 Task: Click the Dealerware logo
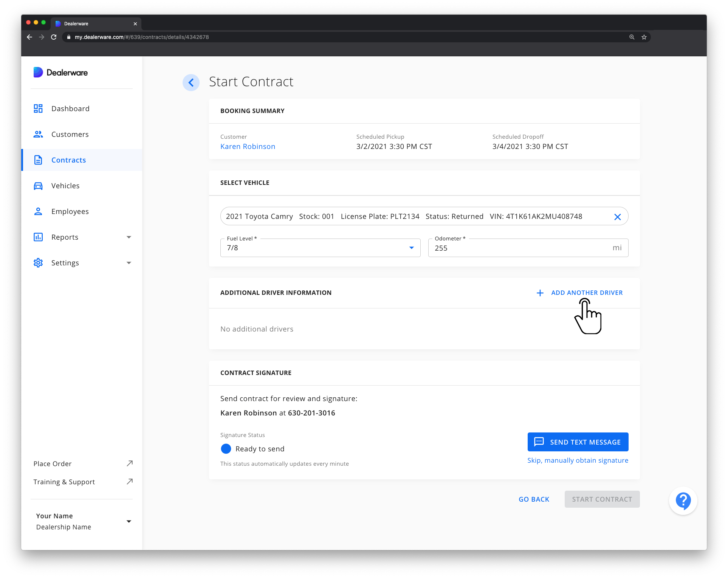pyautogui.click(x=60, y=72)
